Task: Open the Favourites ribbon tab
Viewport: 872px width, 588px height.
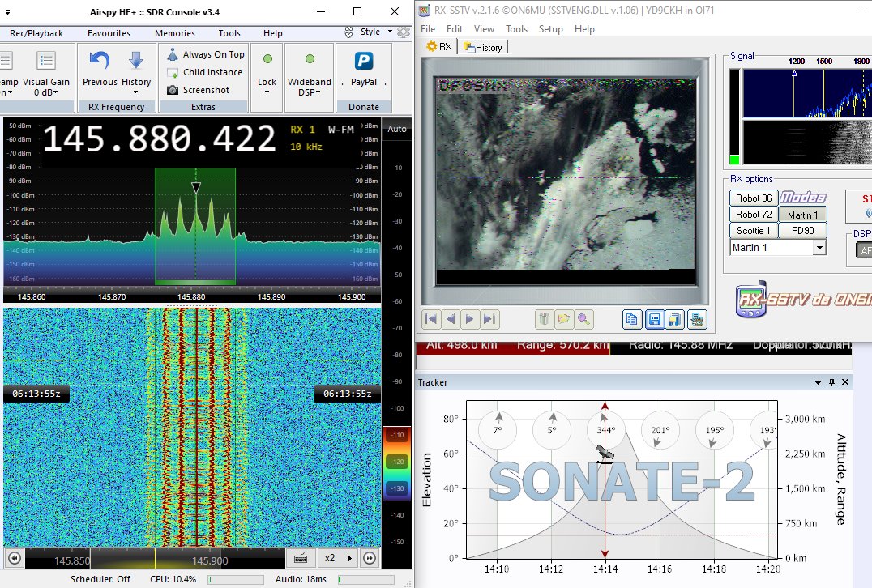Action: point(109,33)
